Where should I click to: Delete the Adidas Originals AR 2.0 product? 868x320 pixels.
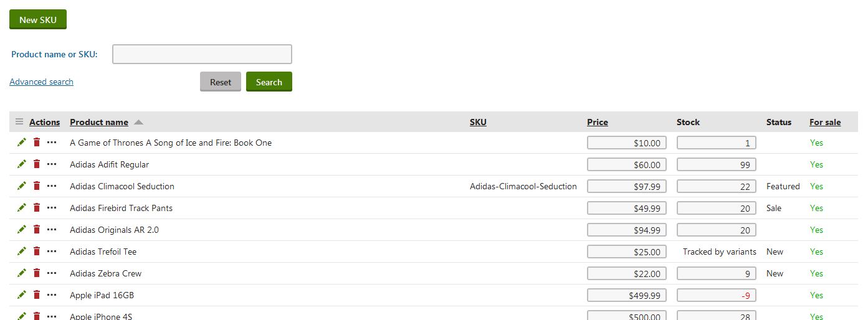(37, 230)
